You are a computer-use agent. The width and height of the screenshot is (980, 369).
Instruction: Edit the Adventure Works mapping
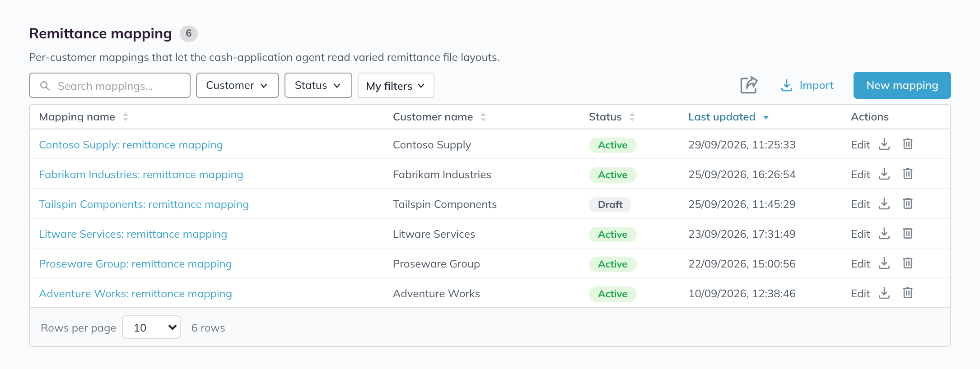(860, 294)
